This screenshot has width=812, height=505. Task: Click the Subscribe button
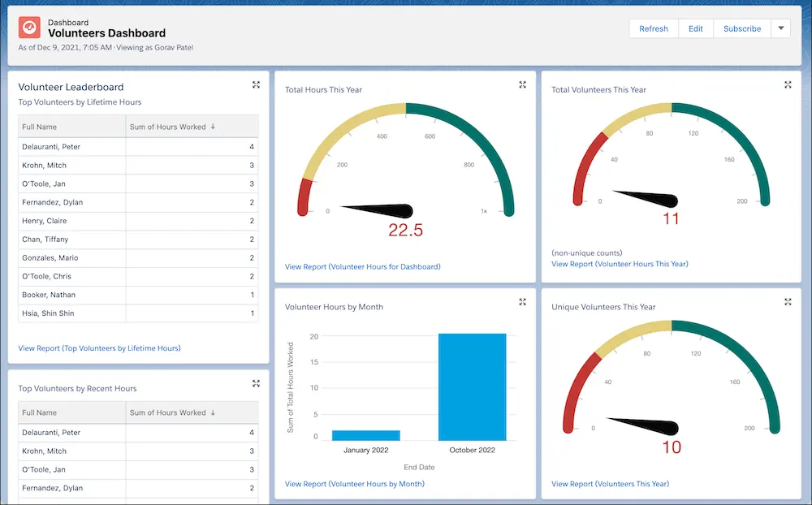pos(741,28)
